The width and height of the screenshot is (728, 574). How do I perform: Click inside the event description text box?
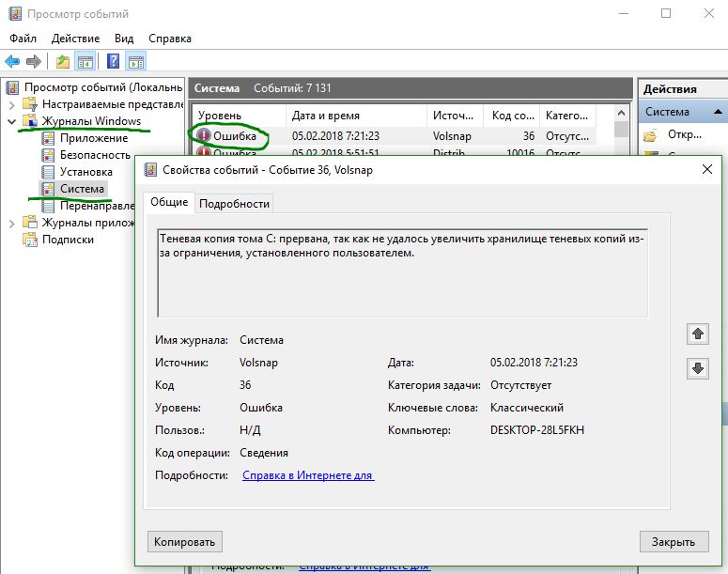click(403, 273)
